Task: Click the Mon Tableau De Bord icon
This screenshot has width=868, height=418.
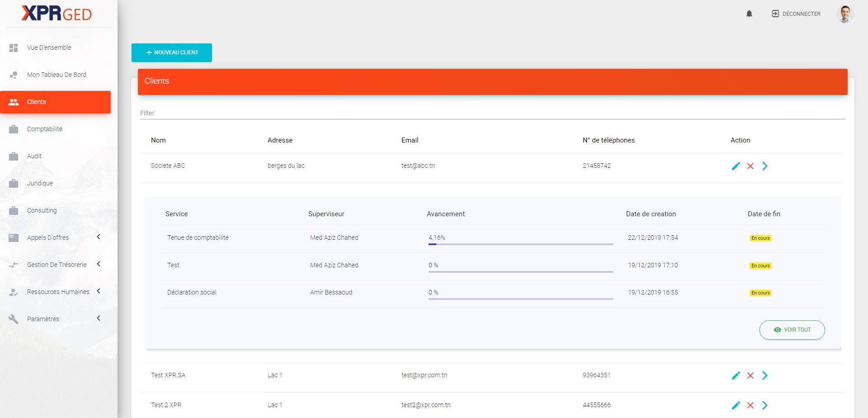Action: click(x=14, y=75)
